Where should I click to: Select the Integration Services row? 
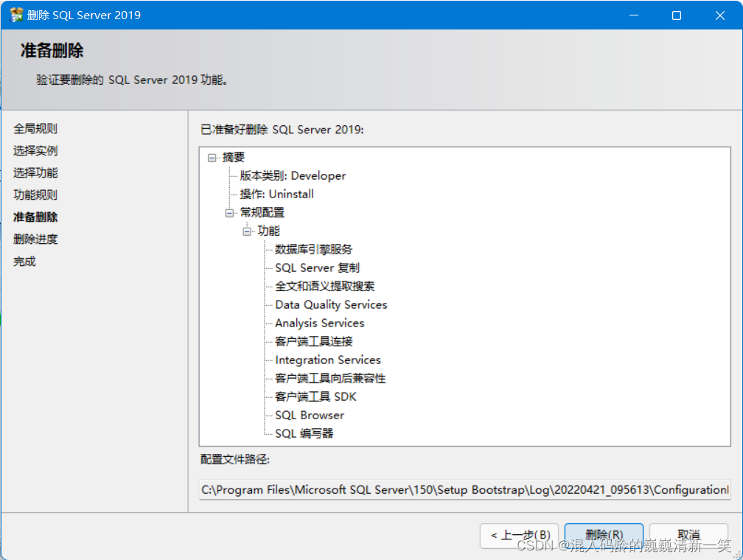tap(328, 360)
